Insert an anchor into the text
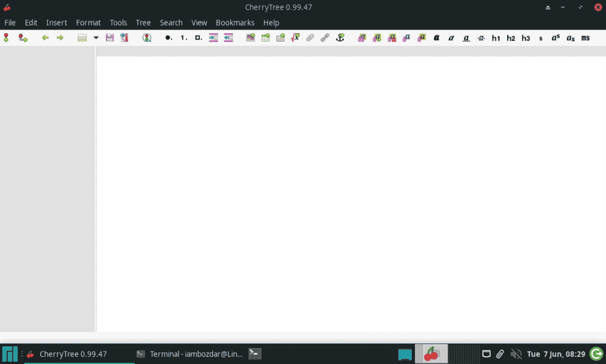This screenshot has width=606, height=364. coord(339,37)
